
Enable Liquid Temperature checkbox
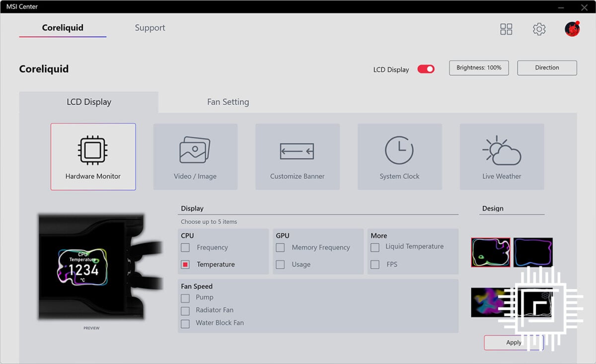375,247
